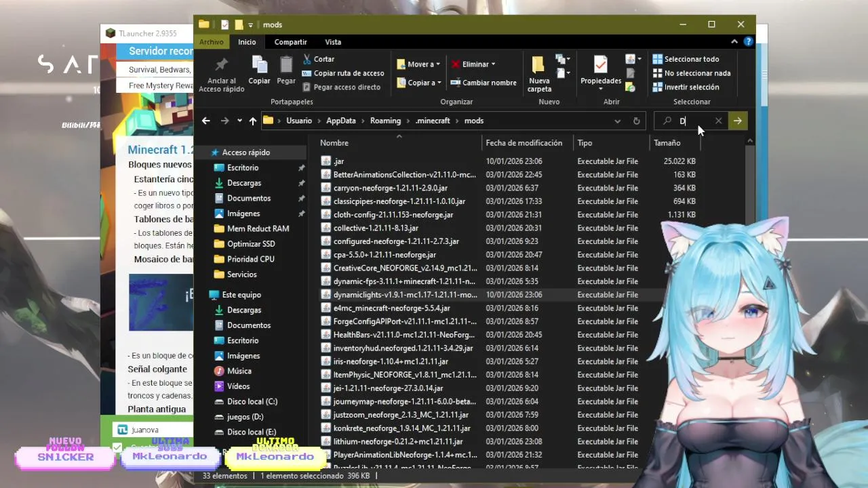Image resolution: width=868 pixels, height=488 pixels.
Task: Open the Eliminar dropdown
Action: [473, 64]
